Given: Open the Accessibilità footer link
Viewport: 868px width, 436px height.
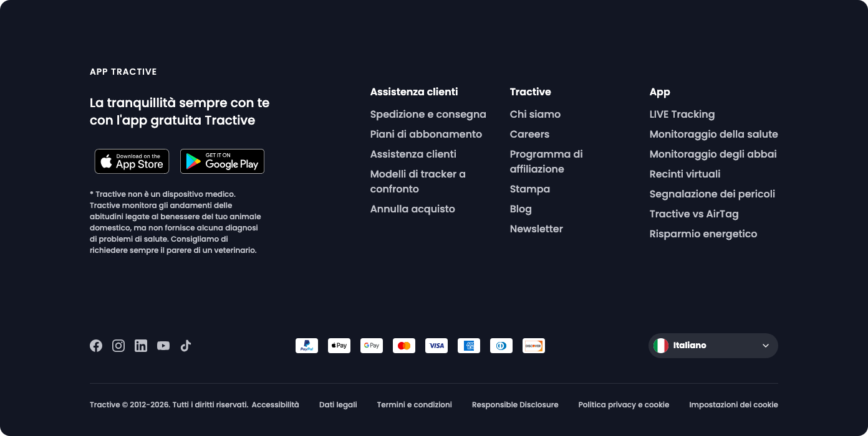Looking at the screenshot, I should (275, 405).
